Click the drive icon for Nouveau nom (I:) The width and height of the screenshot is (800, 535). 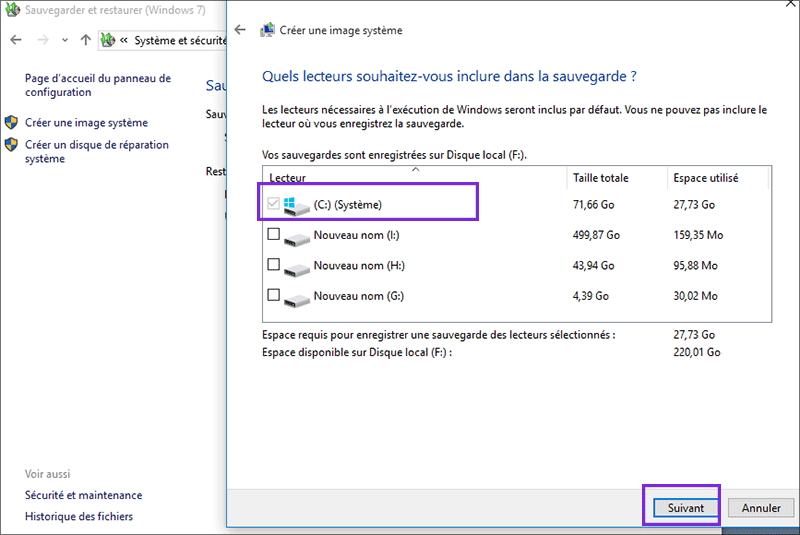296,236
